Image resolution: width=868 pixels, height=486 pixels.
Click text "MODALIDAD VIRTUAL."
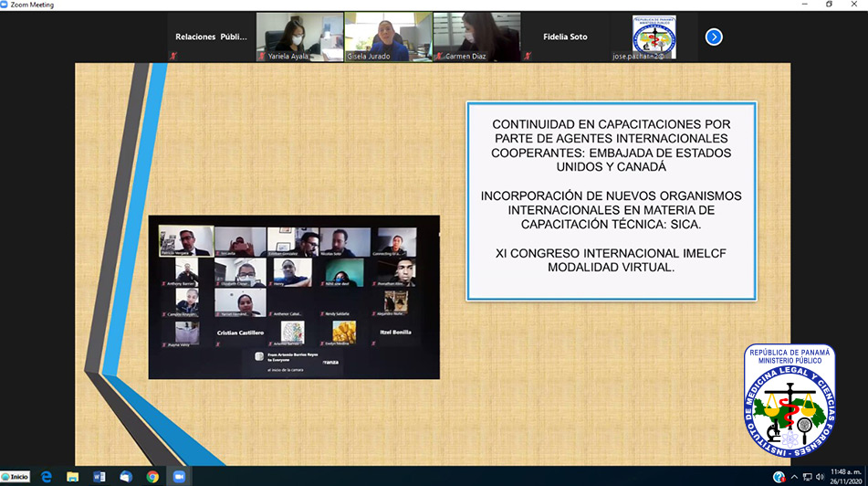612,267
